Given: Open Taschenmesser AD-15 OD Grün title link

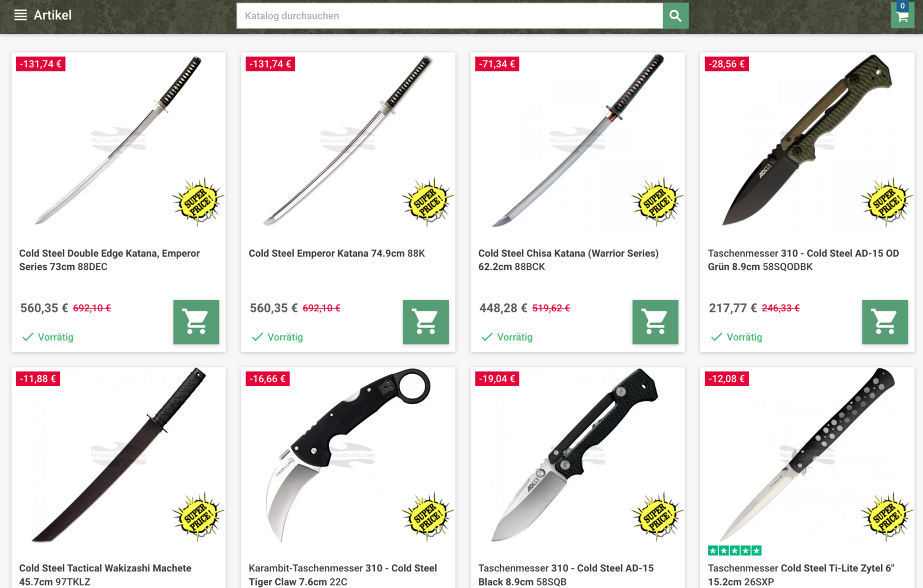Looking at the screenshot, I should [x=804, y=260].
